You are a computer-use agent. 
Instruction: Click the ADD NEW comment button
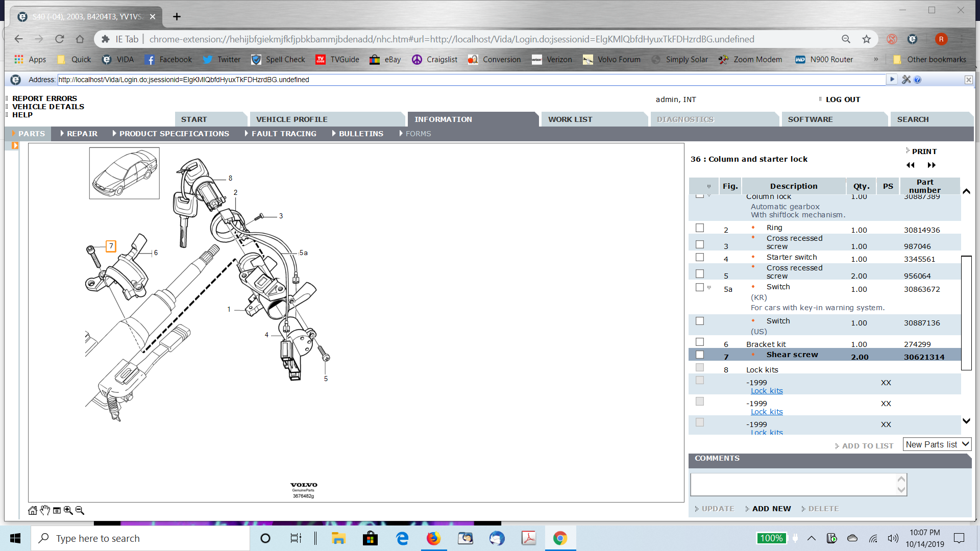click(771, 509)
